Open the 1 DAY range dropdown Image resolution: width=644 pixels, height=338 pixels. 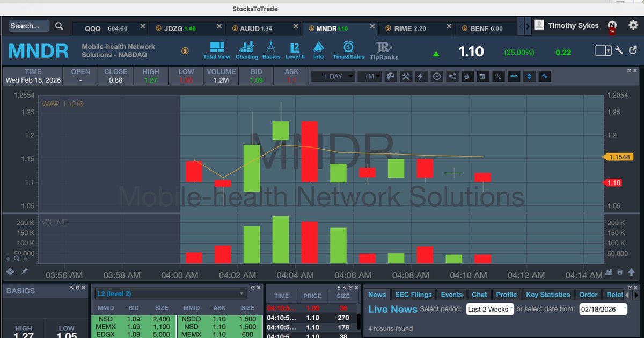tap(333, 76)
